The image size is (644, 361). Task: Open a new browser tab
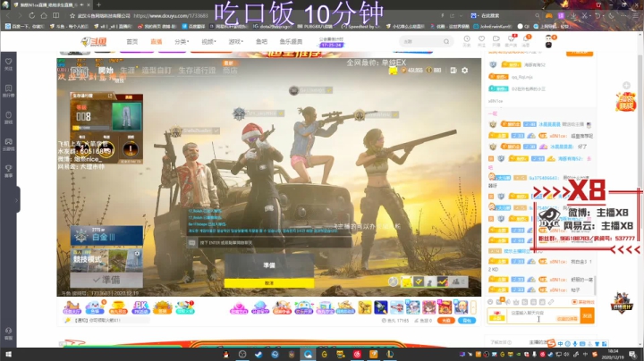point(98,4)
